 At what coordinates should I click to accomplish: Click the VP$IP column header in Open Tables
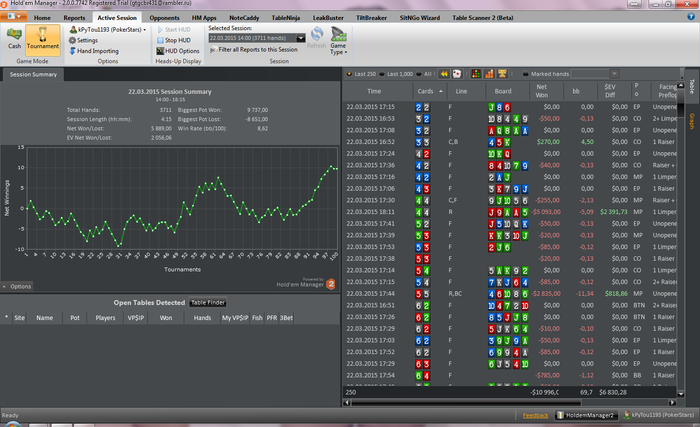click(x=136, y=318)
